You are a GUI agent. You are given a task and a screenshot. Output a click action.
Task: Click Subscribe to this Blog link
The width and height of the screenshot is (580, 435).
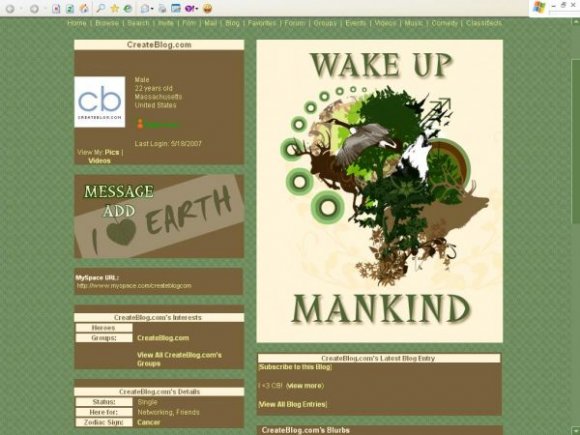pos(295,367)
